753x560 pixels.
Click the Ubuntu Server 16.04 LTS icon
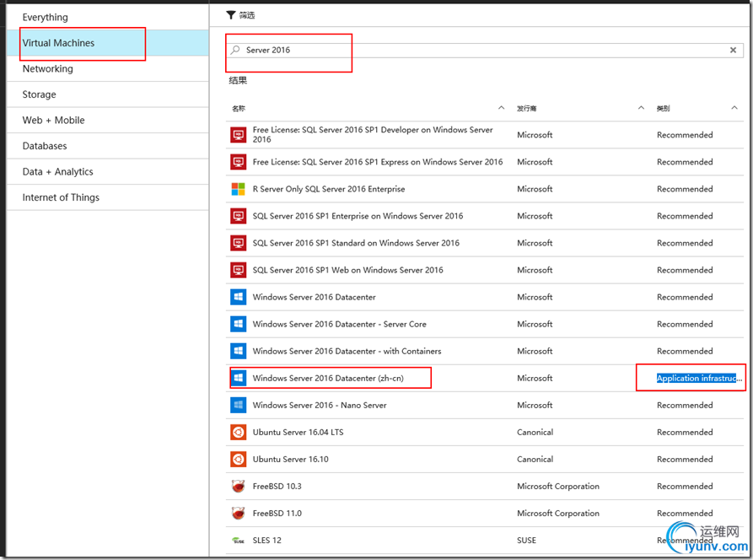tap(238, 433)
